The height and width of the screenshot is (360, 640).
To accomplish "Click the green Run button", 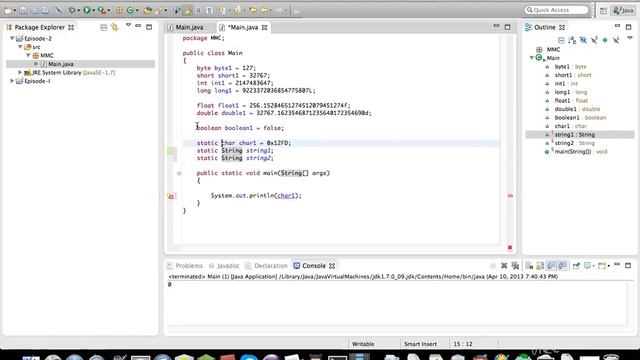I will click(x=87, y=10).
